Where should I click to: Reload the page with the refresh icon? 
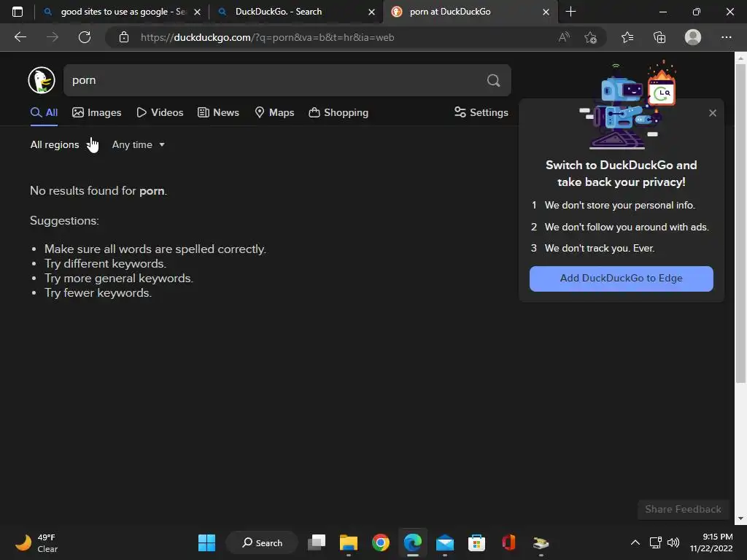coord(85,37)
